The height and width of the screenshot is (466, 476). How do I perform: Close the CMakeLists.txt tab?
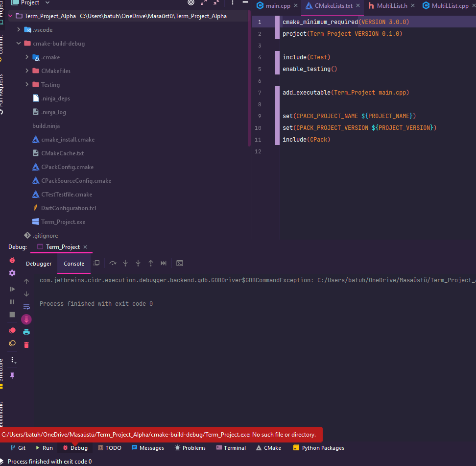point(358,6)
